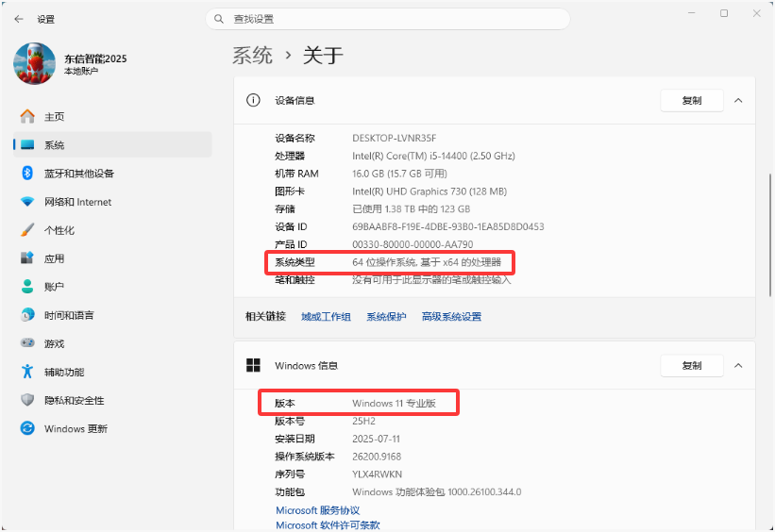Click the Time and language globe icon
Viewport: 775px width, 532px height.
tap(27, 315)
